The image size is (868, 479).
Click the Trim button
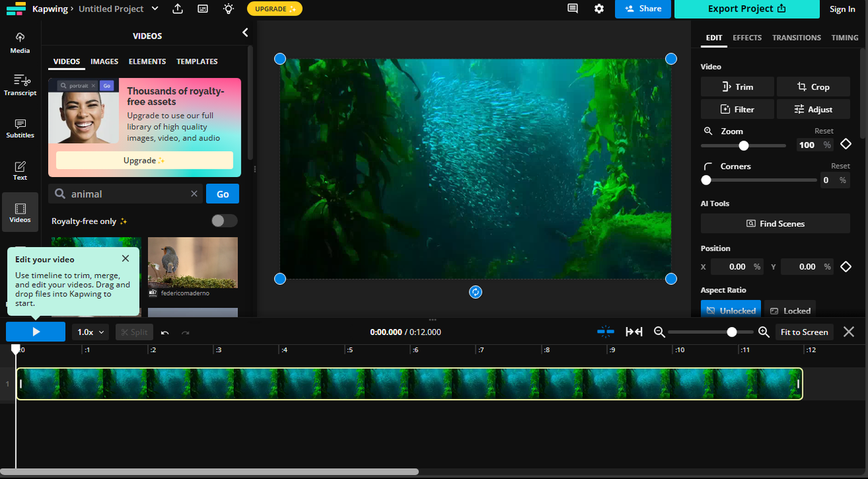(738, 87)
